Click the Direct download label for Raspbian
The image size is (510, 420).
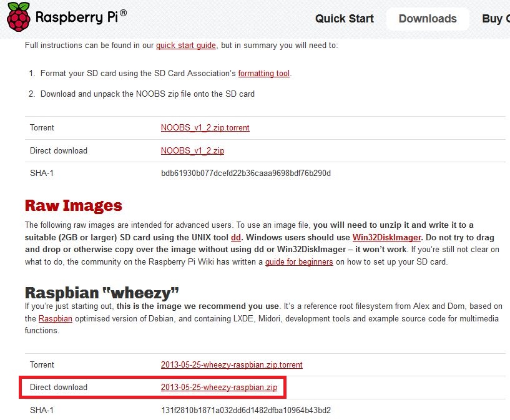[59, 388]
